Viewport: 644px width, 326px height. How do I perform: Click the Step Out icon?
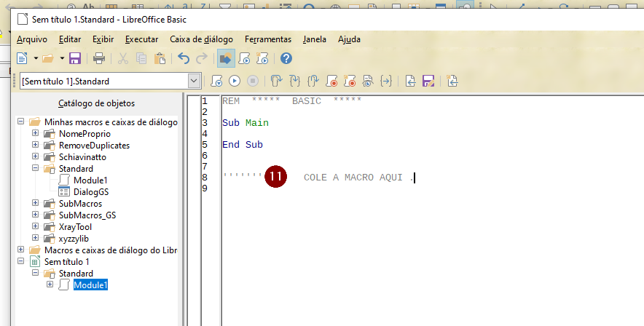tap(313, 81)
